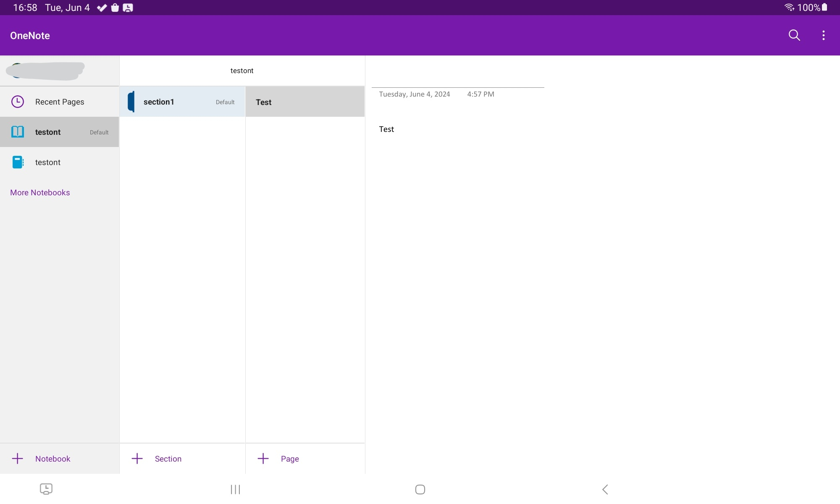
Task: Tap the Default label on testont notebook
Action: 99,132
